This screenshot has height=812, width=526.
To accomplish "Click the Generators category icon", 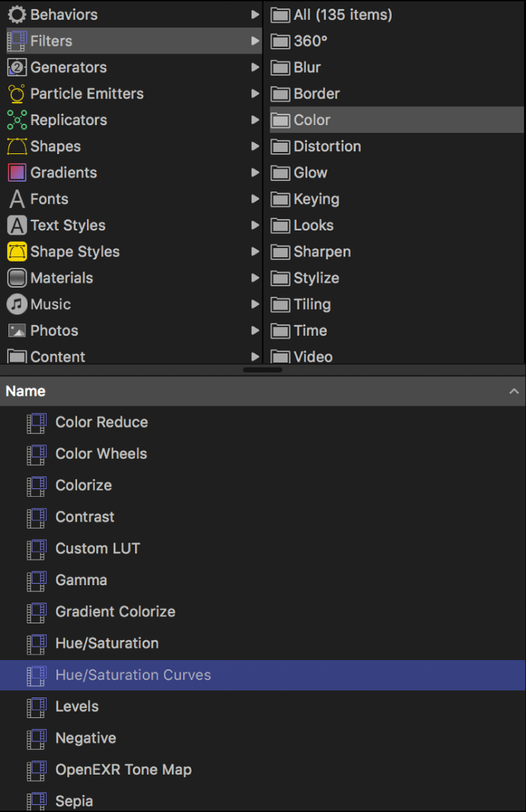I will point(16,67).
